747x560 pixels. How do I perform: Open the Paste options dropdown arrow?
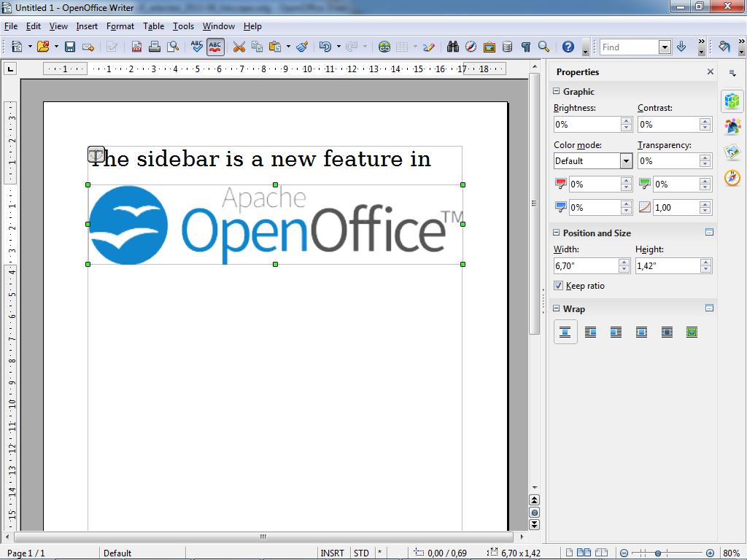click(287, 47)
